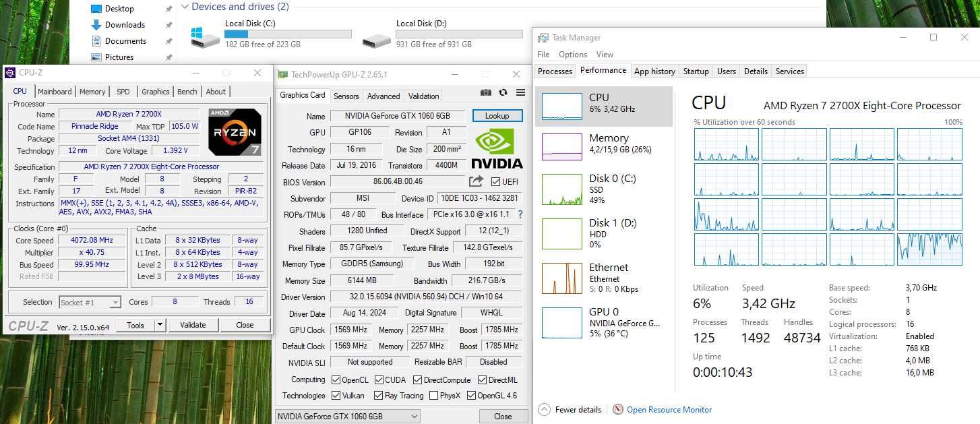Click the Close button in GPU-Z
Image resolution: width=980 pixels, height=424 pixels.
point(503,416)
